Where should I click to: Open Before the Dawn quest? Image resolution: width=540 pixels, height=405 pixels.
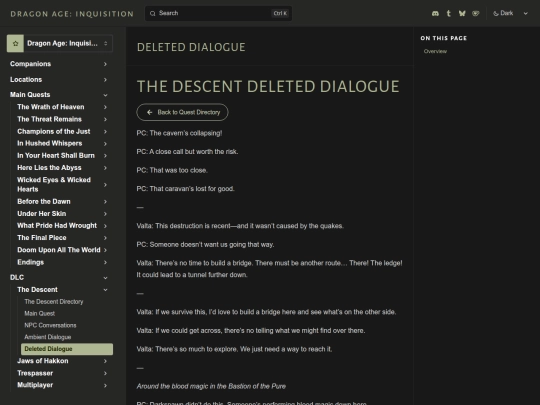[x=44, y=201]
